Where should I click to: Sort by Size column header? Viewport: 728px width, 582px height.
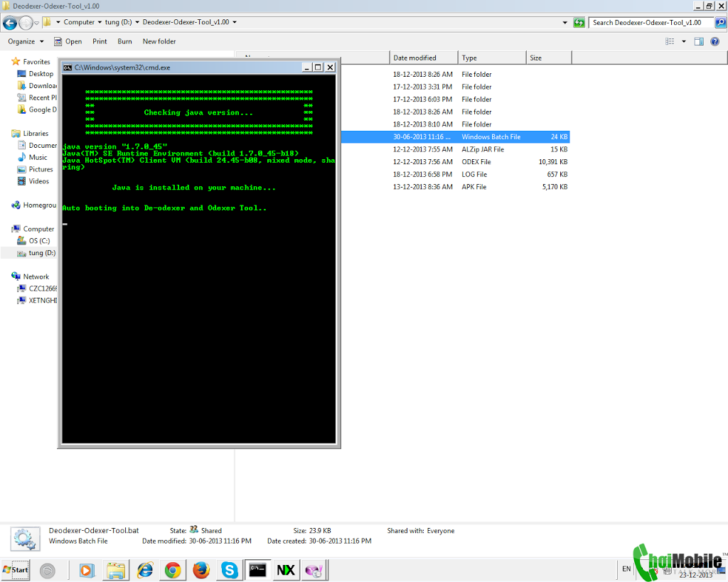pos(549,58)
